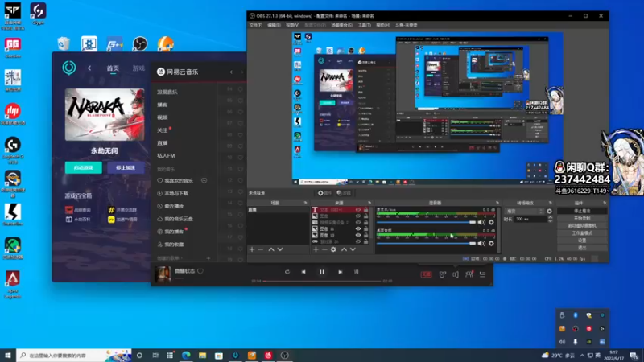Open the playlist queue in music player
Screen dimensions: 644x362
point(482,274)
